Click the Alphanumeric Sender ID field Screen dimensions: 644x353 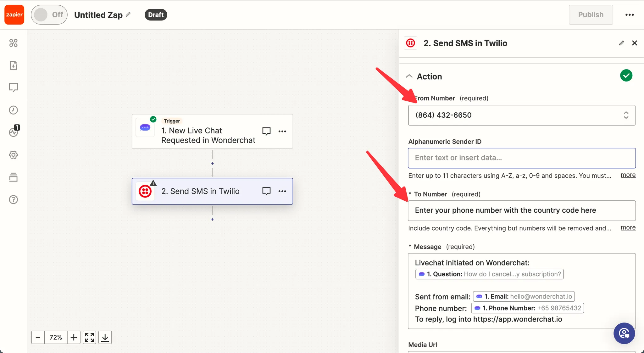pos(521,158)
